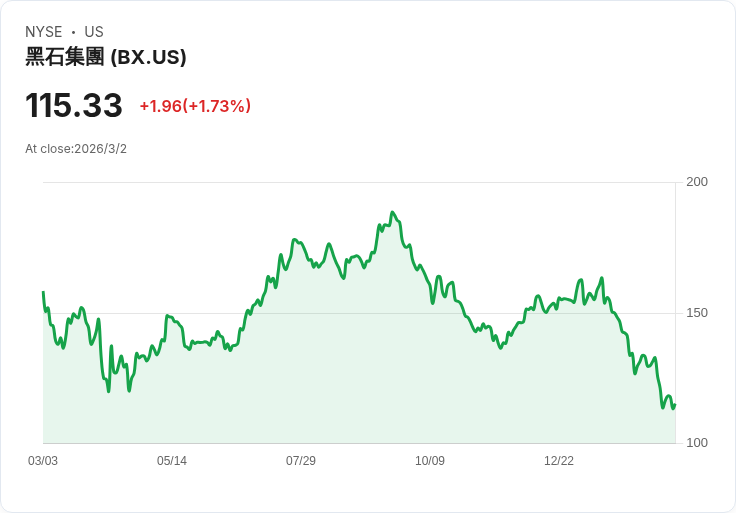Screen dimensions: 736x513
Task: Click the 12/22 date on x-axis
Action: 559,461
